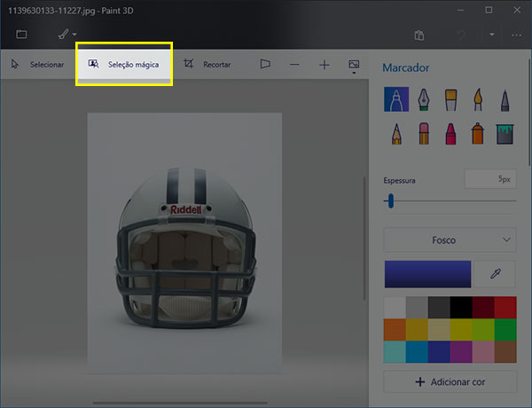
Task: Choose the yellow color swatch
Action: tap(461, 330)
